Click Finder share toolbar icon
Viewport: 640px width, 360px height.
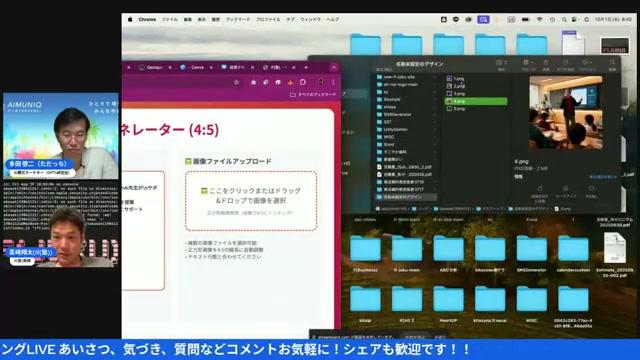(x=546, y=62)
